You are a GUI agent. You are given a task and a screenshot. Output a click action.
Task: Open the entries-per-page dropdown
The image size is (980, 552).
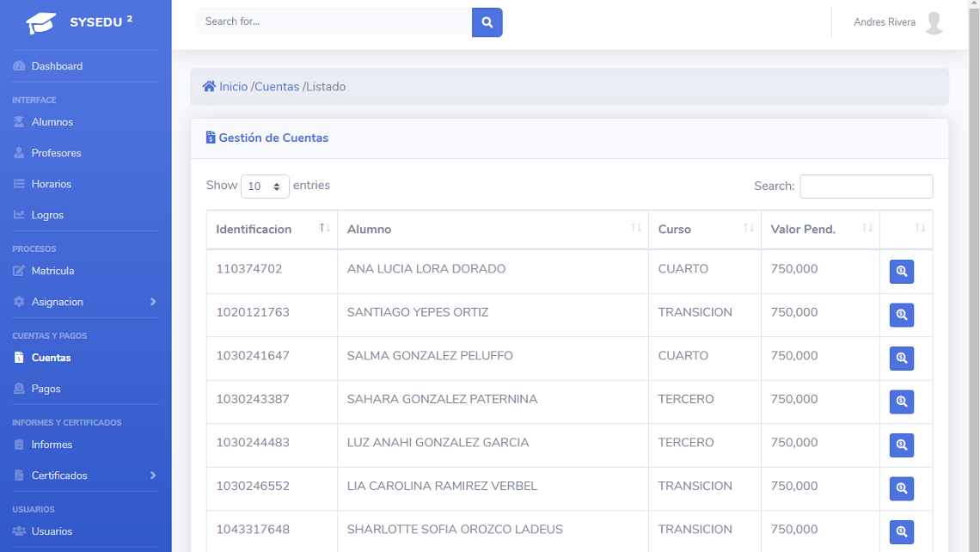[265, 187]
